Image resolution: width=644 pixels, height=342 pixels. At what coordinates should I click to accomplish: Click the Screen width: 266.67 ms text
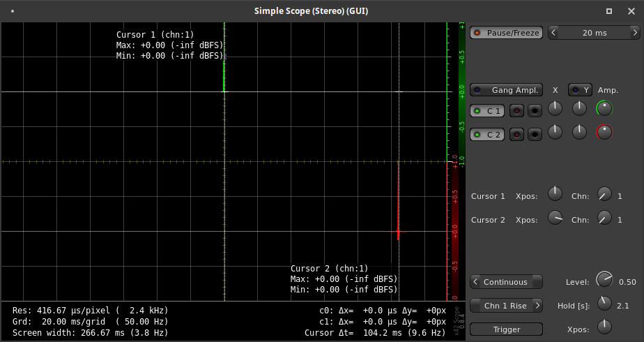pos(90,332)
